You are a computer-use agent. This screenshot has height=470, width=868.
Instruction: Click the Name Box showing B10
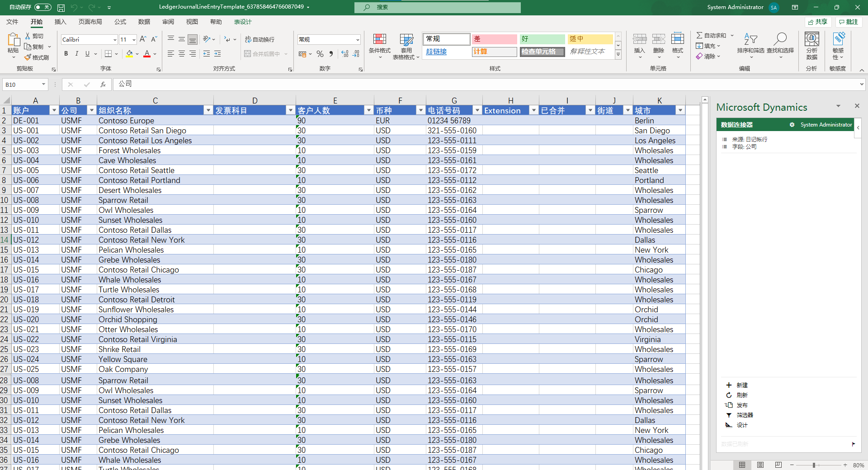(25, 85)
